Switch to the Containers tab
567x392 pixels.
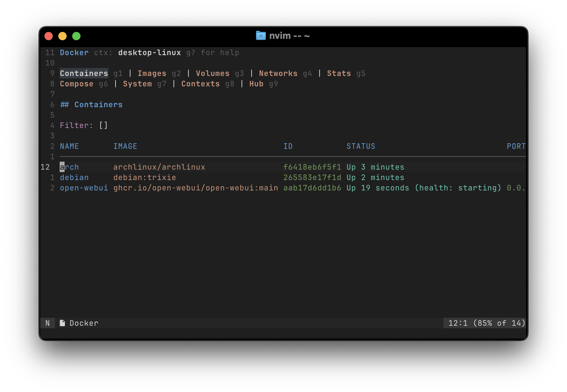pos(84,73)
